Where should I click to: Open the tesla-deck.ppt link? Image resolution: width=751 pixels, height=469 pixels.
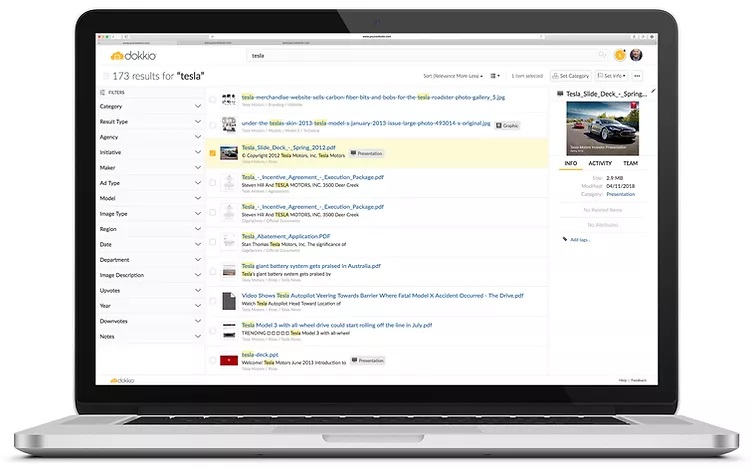[x=260, y=355]
